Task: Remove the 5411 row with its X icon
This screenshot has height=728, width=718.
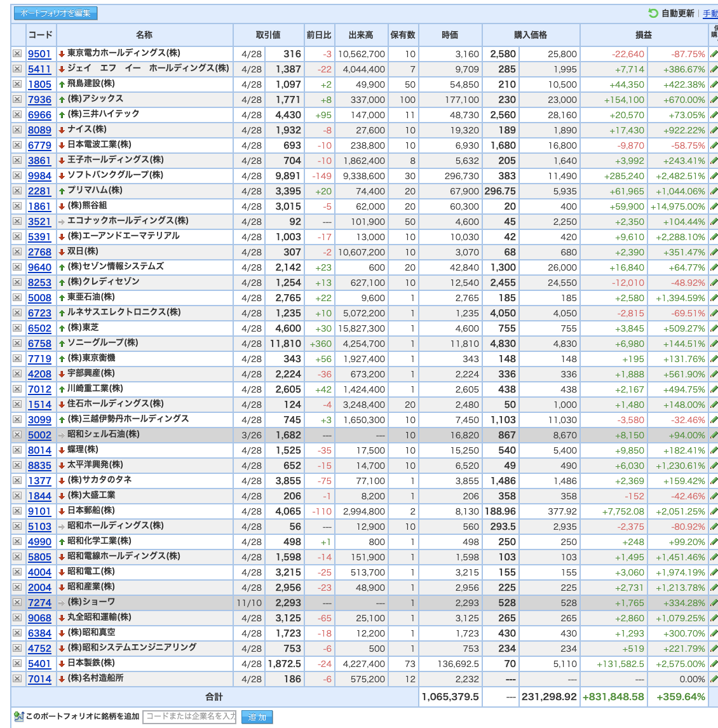Action: pos(17,69)
